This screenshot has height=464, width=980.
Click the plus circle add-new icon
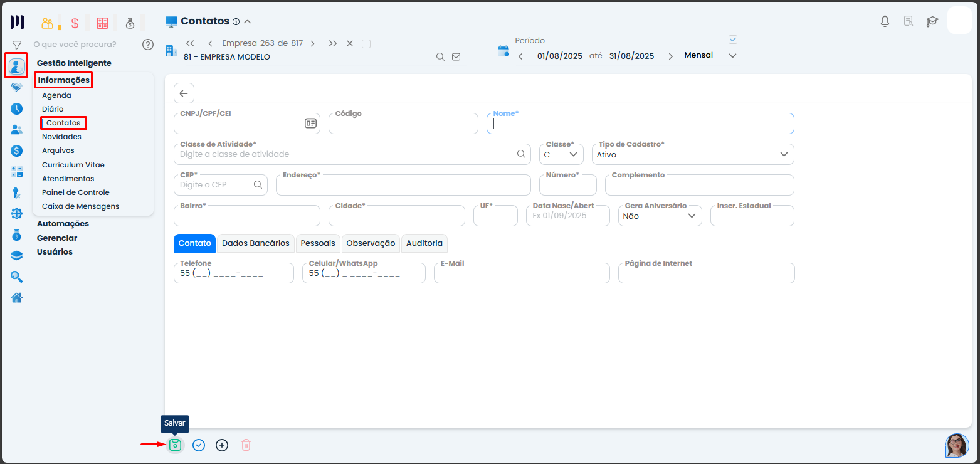tap(222, 445)
